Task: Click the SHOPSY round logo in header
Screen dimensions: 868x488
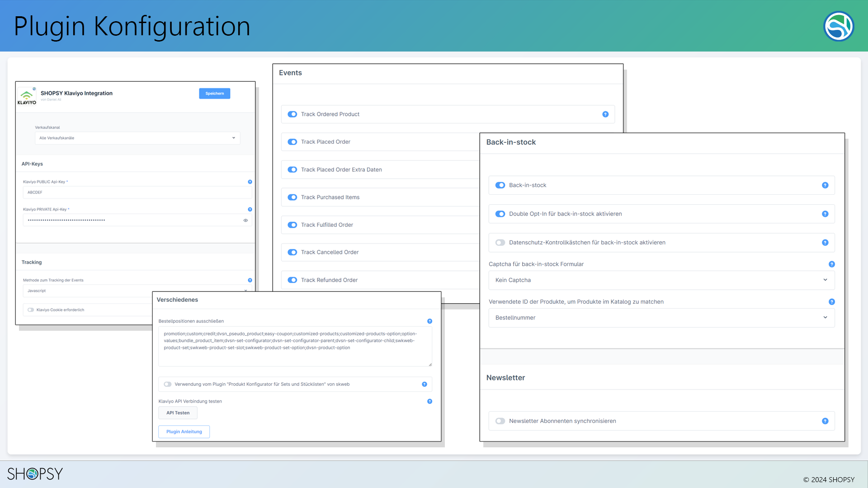Action: tap(839, 26)
